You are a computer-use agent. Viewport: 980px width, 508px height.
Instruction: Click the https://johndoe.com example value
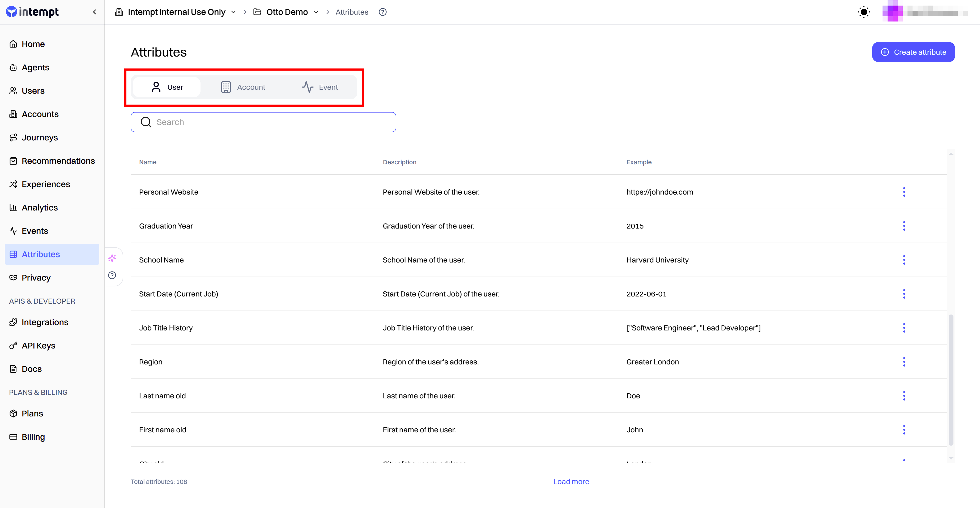[x=660, y=192]
